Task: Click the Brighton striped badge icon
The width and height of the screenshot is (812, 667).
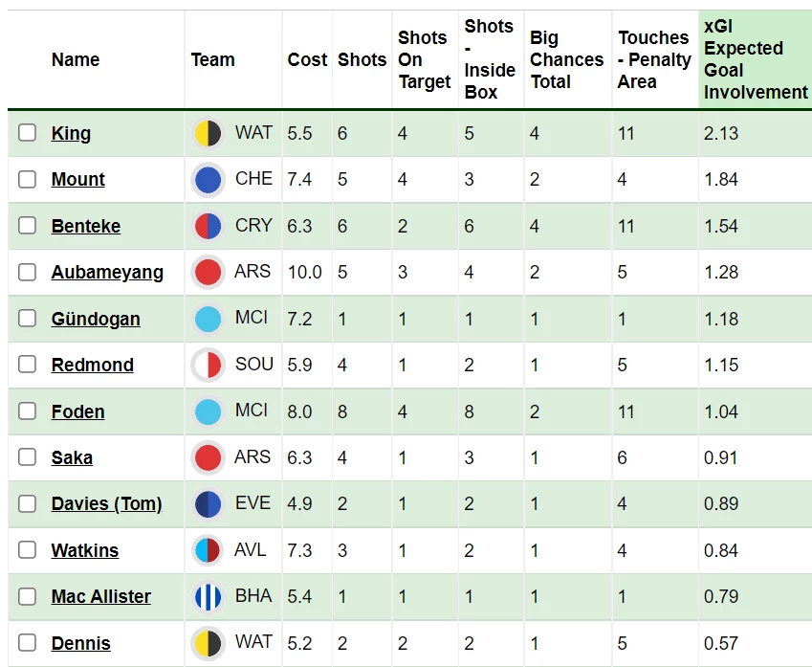Action: click(x=208, y=596)
